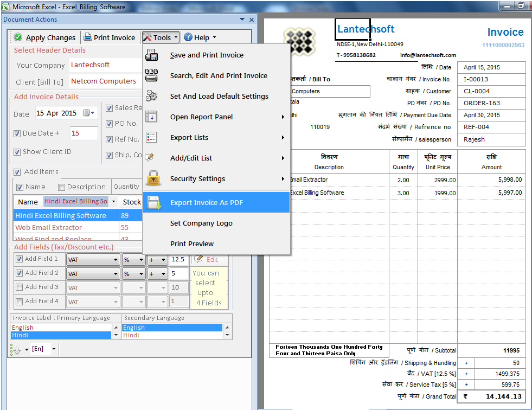
Task: Click the printer icon beside Print Invoice
Action: 88,37
